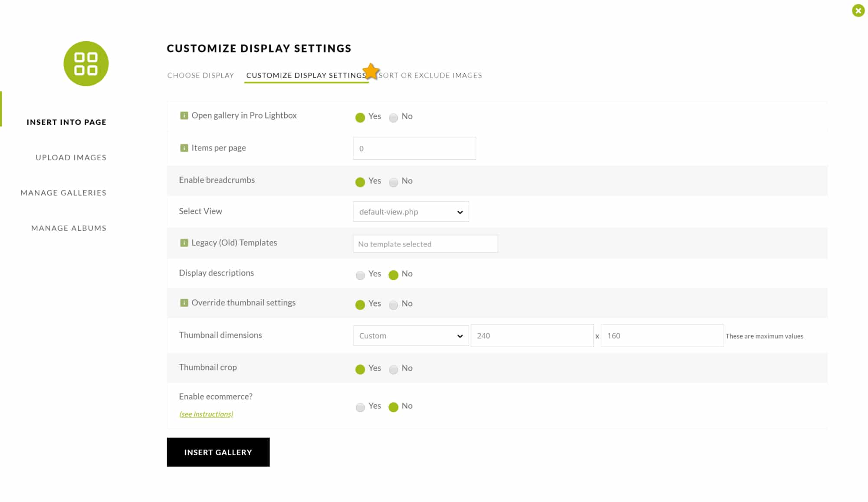This screenshot has height=502, width=868.
Task: Click the Items per page input field
Action: [414, 148]
